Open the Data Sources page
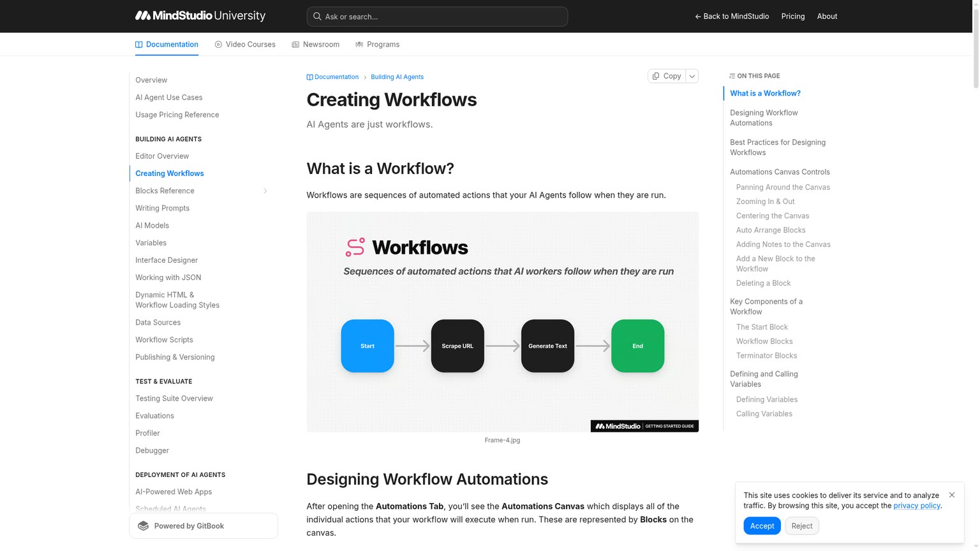 [158, 323]
